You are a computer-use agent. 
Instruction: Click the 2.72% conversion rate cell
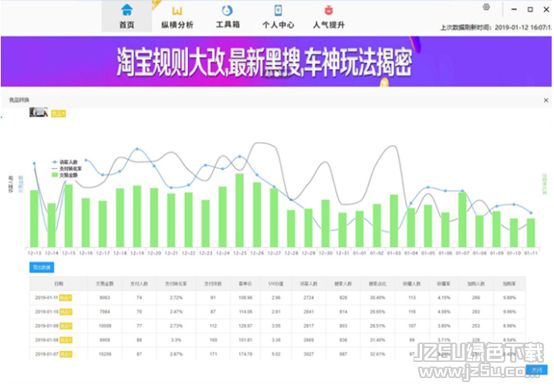tap(176, 298)
